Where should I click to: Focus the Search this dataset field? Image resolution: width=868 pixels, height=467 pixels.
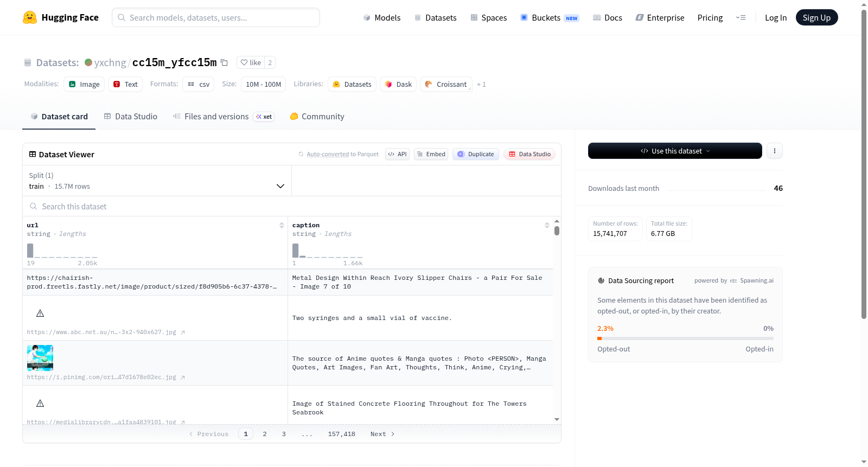click(292, 206)
